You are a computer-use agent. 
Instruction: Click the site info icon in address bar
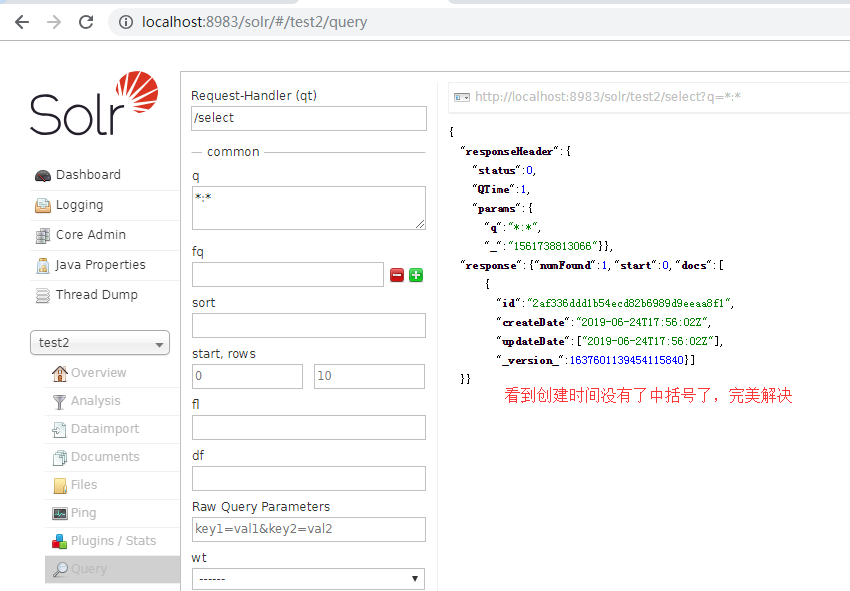[x=126, y=22]
